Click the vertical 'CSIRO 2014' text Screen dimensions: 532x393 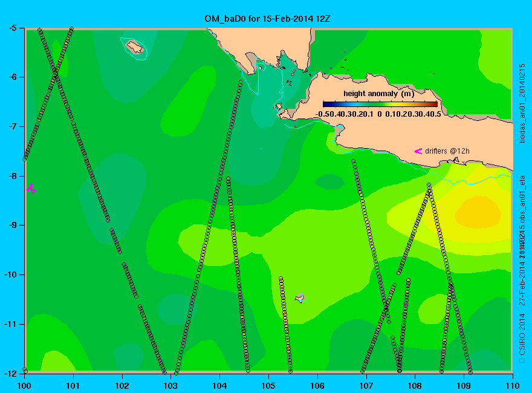pos(522,334)
